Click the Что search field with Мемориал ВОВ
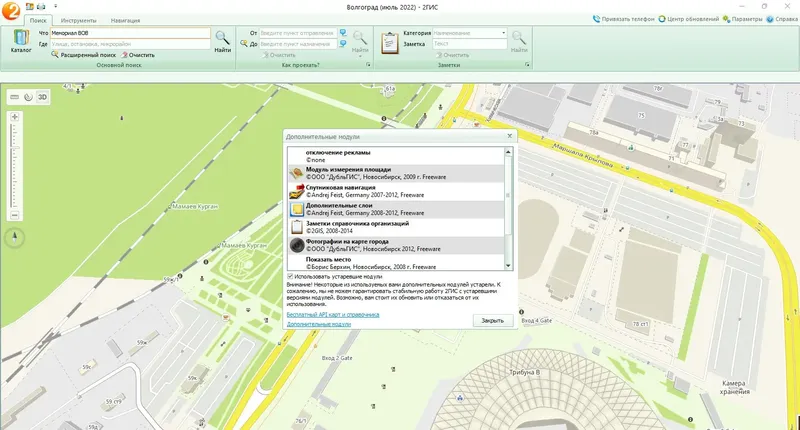 (130, 33)
